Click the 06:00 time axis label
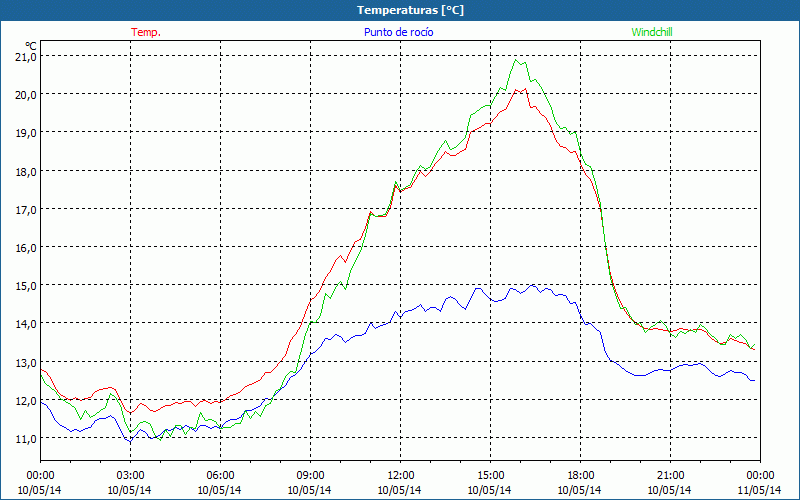Viewport: 800px width, 500px height. (220, 476)
